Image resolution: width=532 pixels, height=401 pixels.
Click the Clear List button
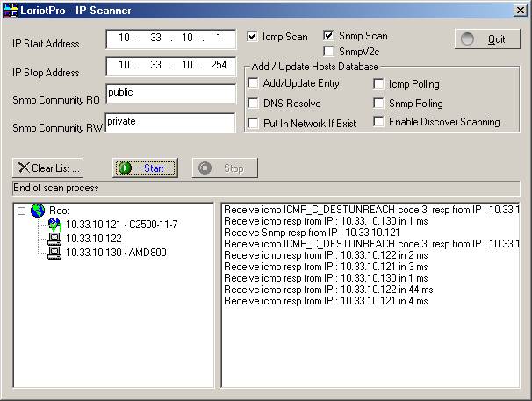[x=49, y=168]
